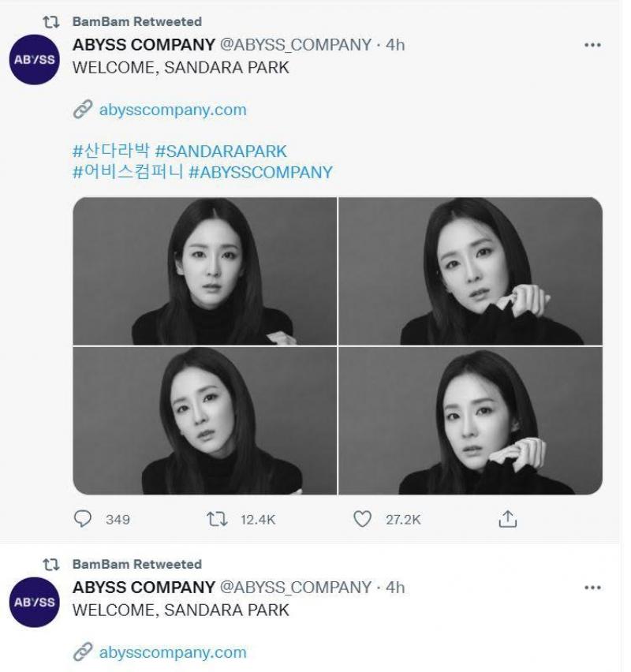631x672 pixels.
Task: Click the 4h timestamp on first tweet
Action: tap(395, 46)
